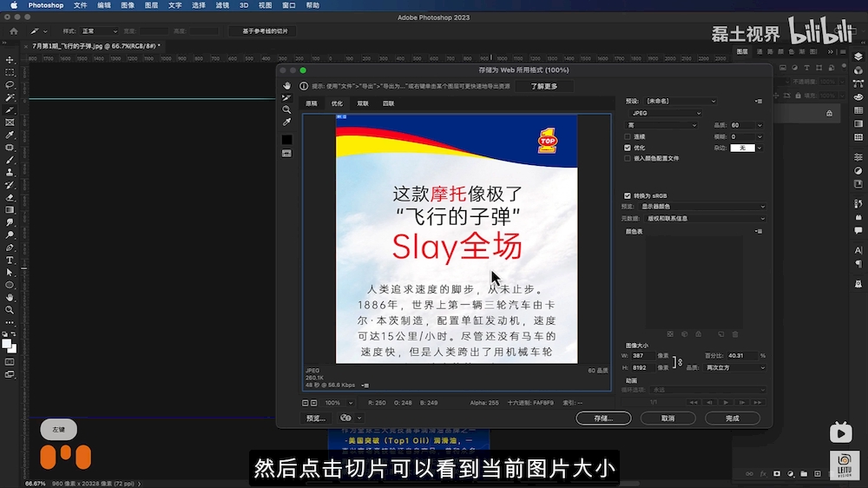Select the Gradient tool
Image resolution: width=868 pixels, height=488 pixels.
coord(10,210)
